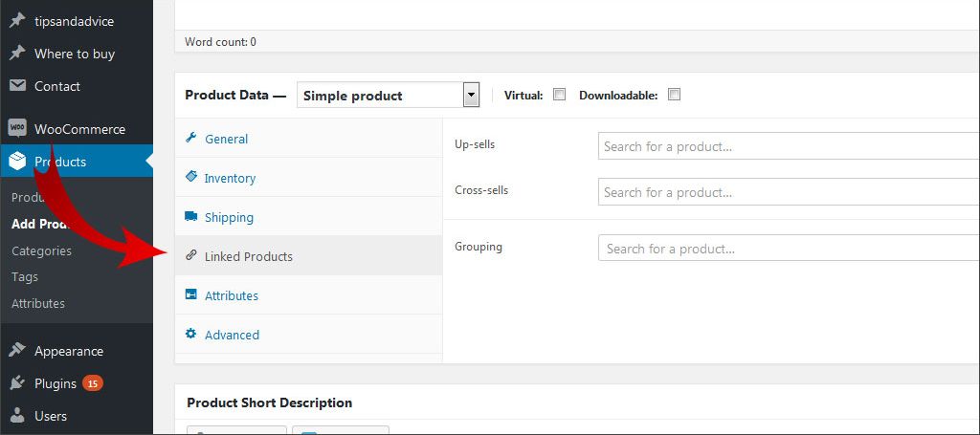This screenshot has height=435, width=980.
Task: Open the Attributes tab
Action: coord(232,295)
